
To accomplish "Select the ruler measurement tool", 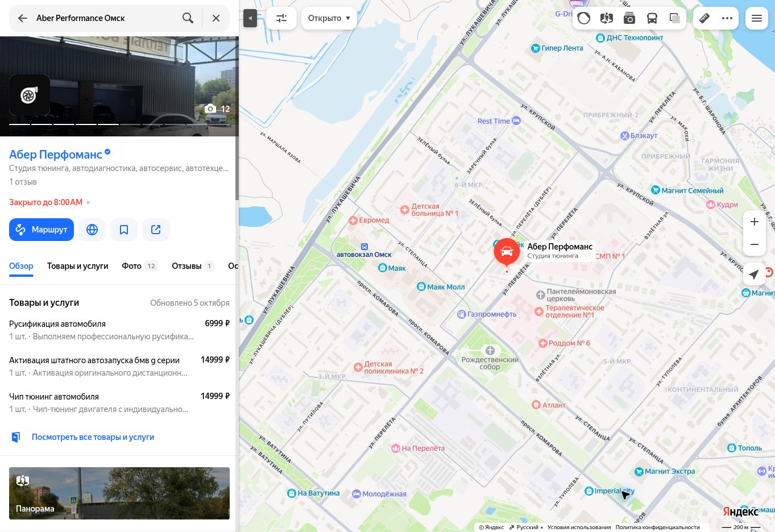I will pyautogui.click(x=704, y=18).
